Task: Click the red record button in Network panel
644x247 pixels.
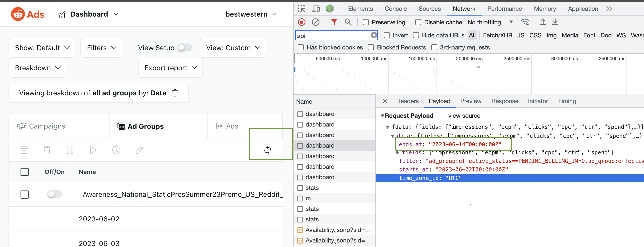Action: (x=302, y=22)
